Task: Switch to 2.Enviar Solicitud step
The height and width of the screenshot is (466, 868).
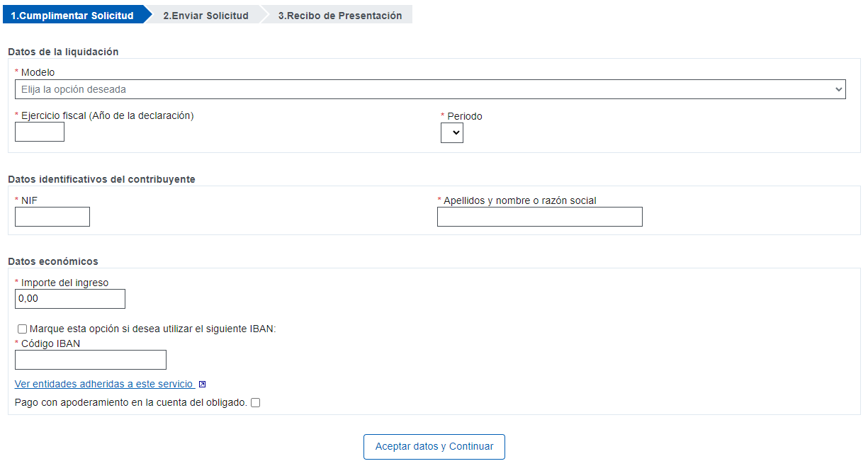Action: pos(205,16)
